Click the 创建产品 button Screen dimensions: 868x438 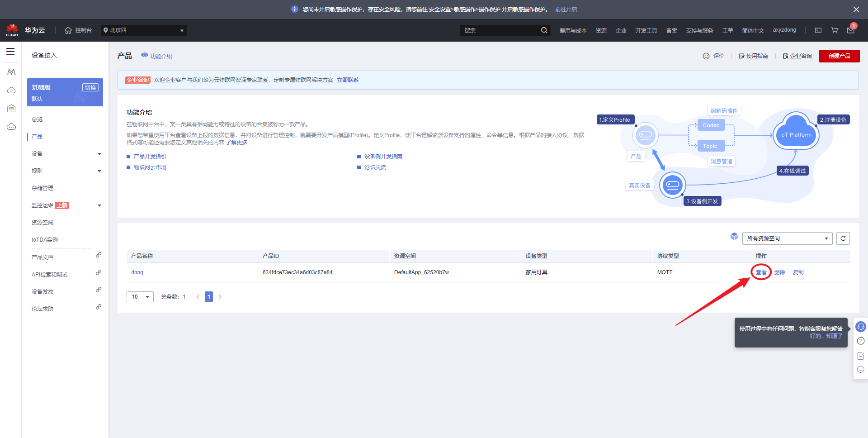[839, 56]
